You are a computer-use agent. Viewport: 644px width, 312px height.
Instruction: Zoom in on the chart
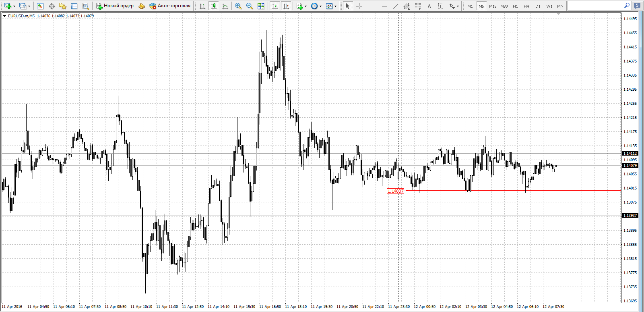click(x=238, y=6)
